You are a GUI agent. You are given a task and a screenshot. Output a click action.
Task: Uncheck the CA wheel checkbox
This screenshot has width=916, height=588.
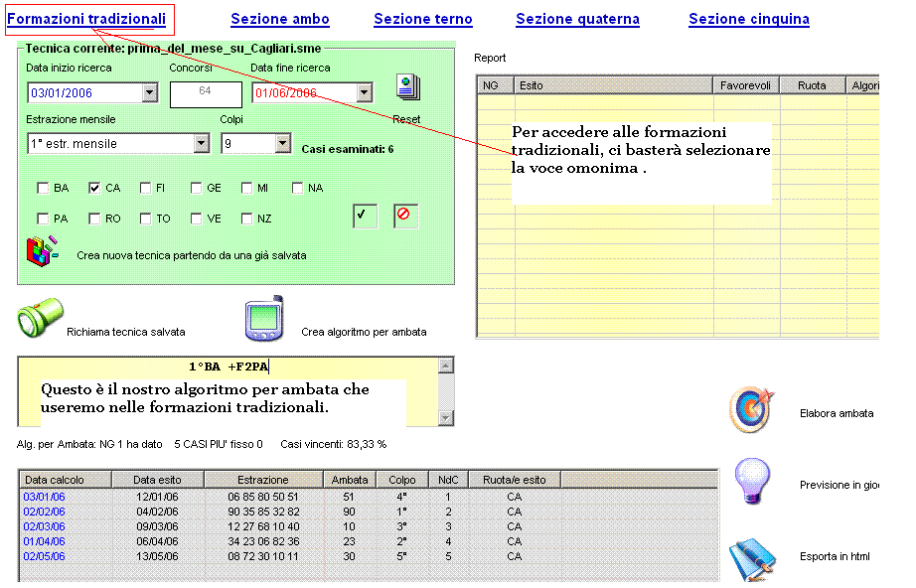pos(94,188)
